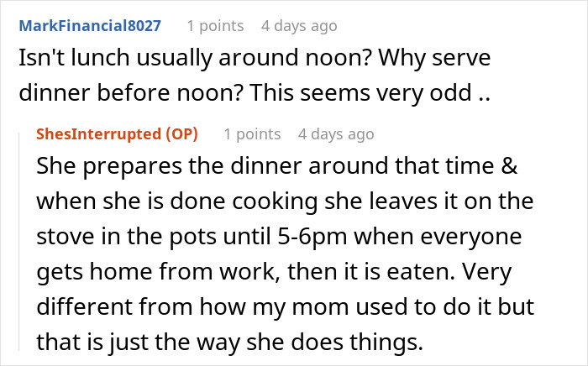Click the points count on MarkFinancial8027's comment
Image resolution: width=588 pixels, height=366 pixels.
pos(215,26)
